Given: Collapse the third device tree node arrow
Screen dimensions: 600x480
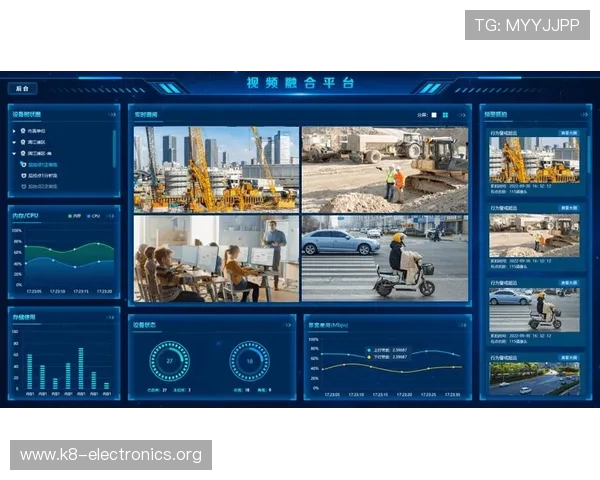Looking at the screenshot, I should 14,153.
